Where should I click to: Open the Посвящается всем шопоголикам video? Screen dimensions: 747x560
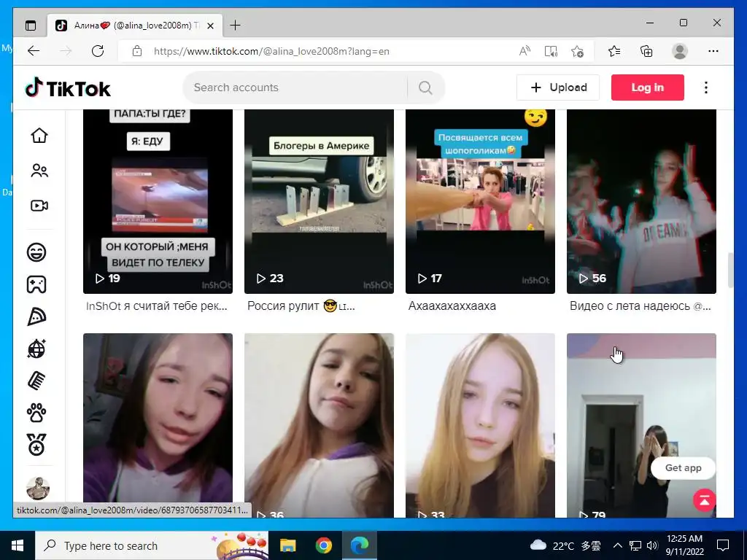point(480,201)
